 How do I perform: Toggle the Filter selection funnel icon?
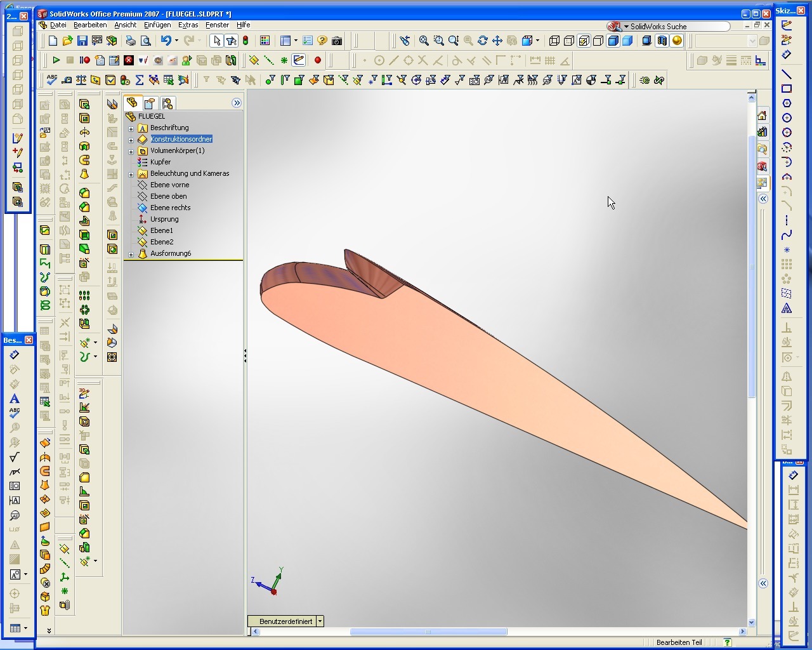[231, 41]
